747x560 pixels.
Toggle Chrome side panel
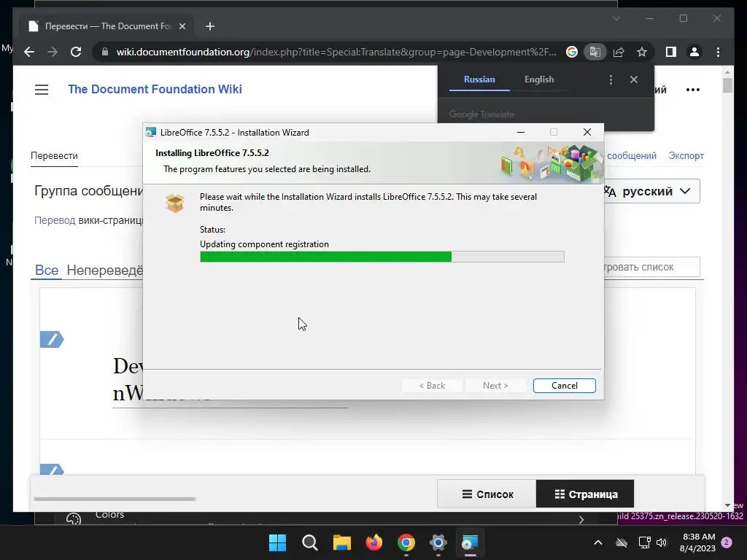pos(671,52)
